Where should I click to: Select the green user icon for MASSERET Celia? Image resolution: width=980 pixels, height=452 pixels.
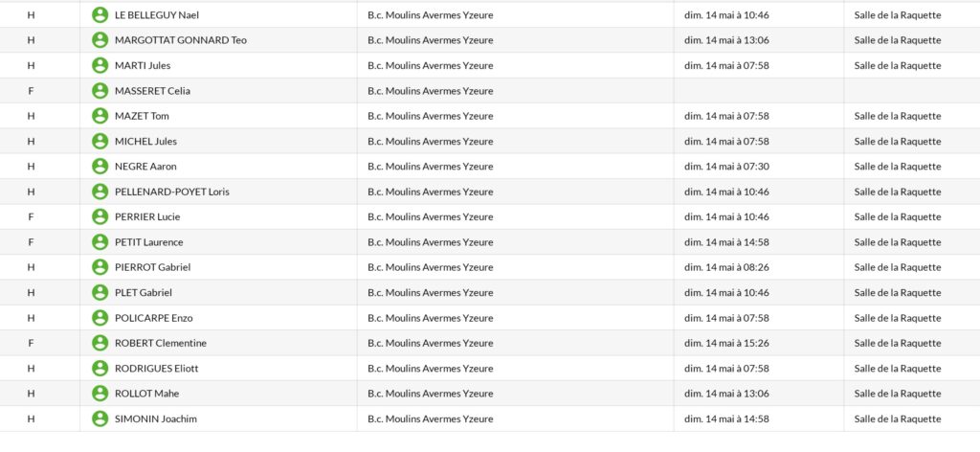[x=100, y=91]
